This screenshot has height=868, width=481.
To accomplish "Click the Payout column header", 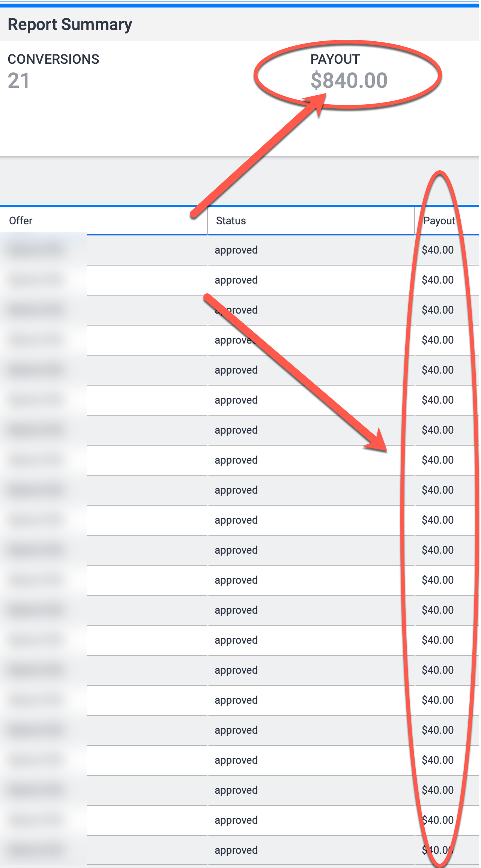I will [439, 221].
